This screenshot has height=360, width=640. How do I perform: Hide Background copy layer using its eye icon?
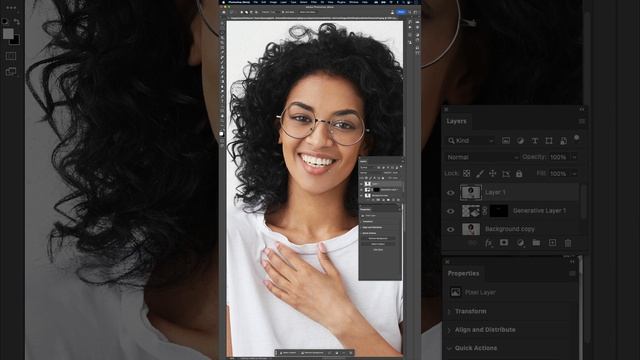pos(451,229)
